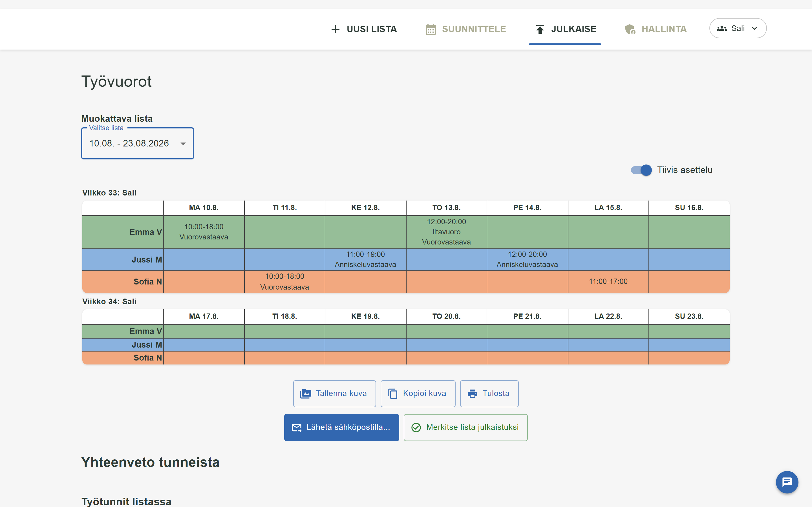Click the people group icon beside Sali
Screen dimensions: 812x507
(x=721, y=28)
